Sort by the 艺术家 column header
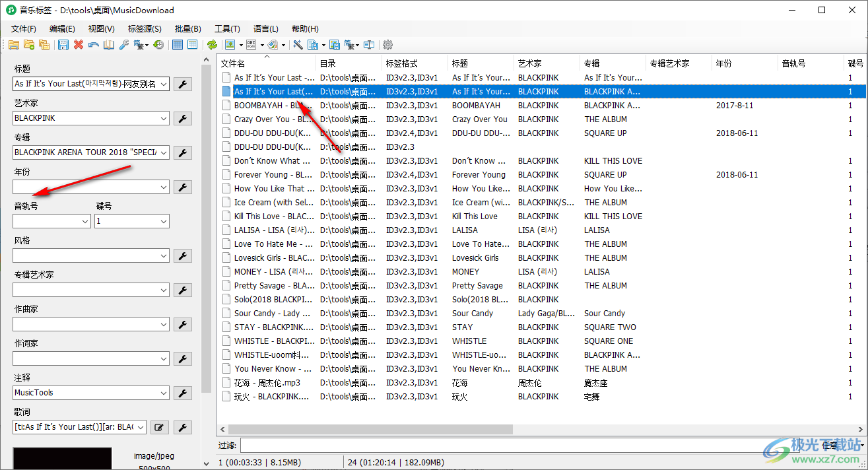Viewport: 868px width, 470px height. point(530,63)
